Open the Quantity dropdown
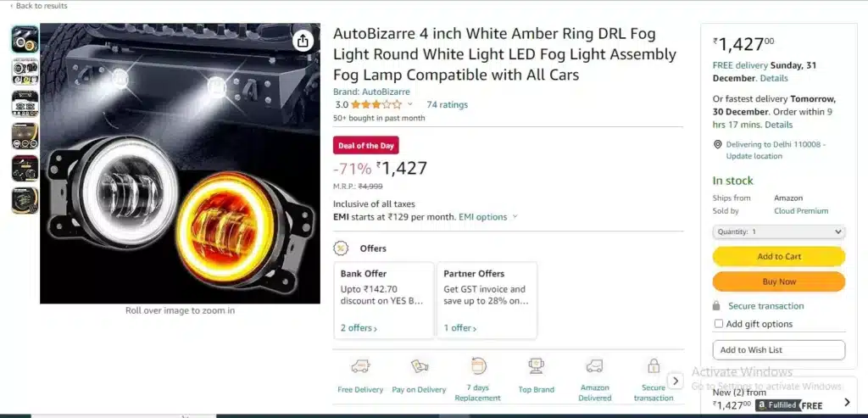The image size is (868, 418). 779,231
